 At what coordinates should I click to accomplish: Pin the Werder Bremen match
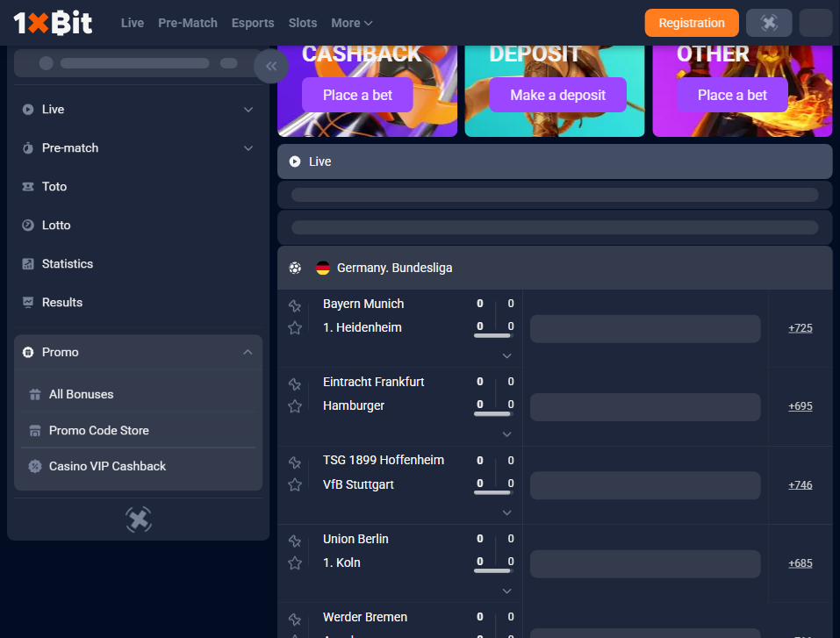[295, 619]
